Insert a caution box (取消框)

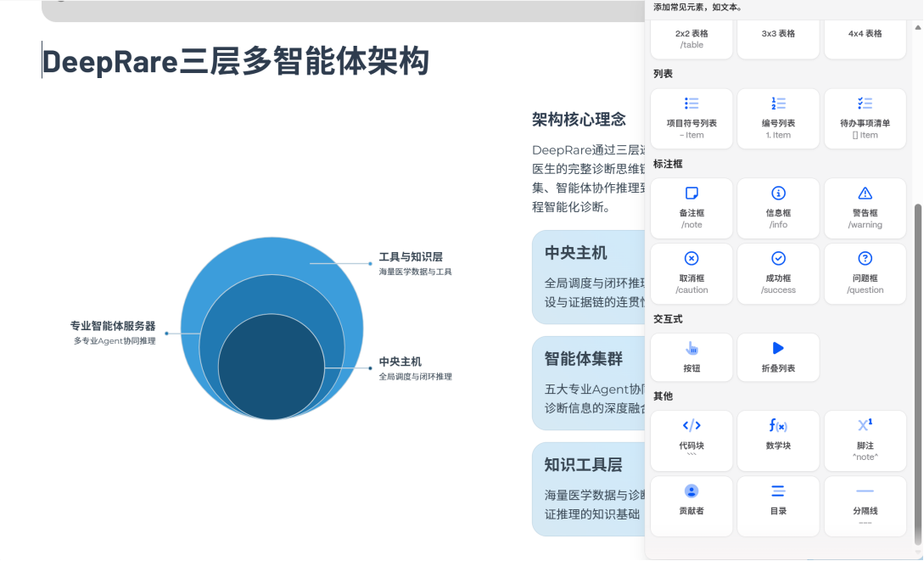click(691, 273)
